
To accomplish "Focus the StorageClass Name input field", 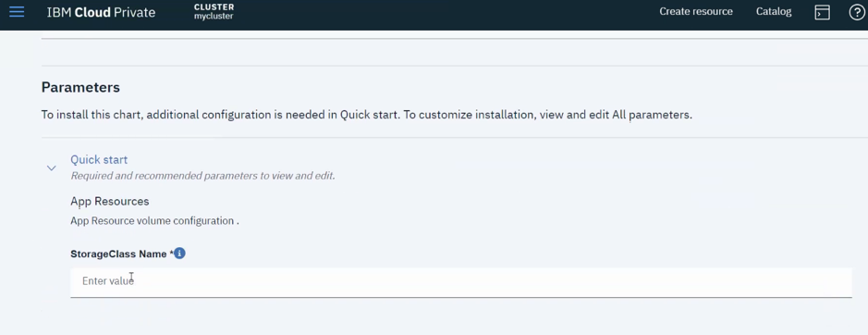I will coord(460,282).
